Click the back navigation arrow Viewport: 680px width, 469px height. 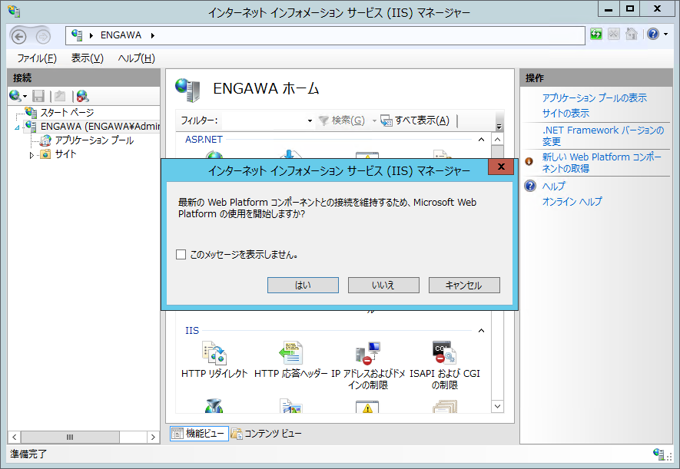pos(18,36)
